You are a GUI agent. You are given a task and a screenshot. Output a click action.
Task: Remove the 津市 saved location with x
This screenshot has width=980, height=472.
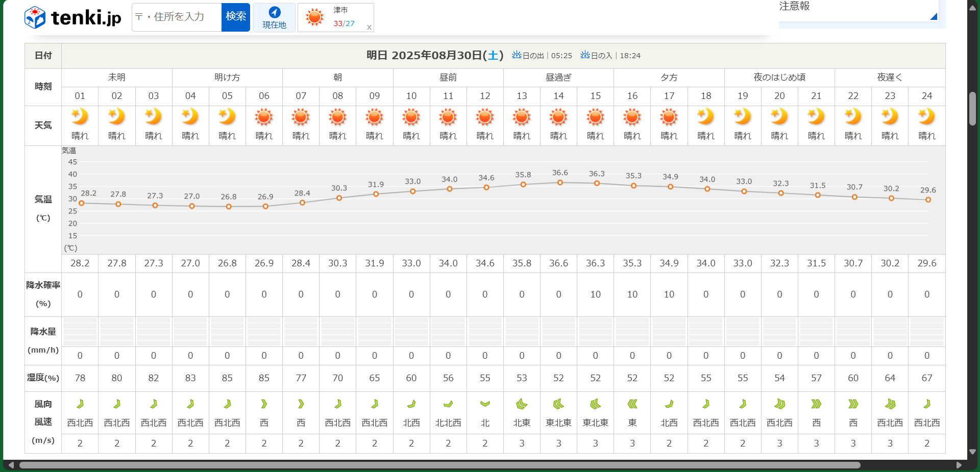pyautogui.click(x=369, y=28)
